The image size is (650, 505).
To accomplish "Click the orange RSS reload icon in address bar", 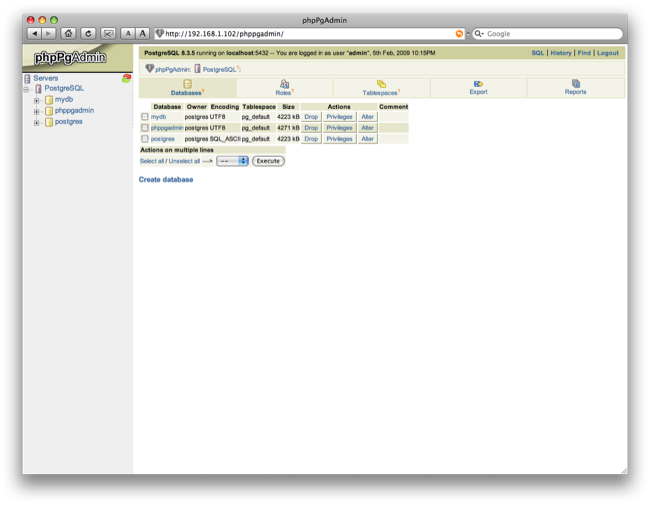I will [459, 34].
